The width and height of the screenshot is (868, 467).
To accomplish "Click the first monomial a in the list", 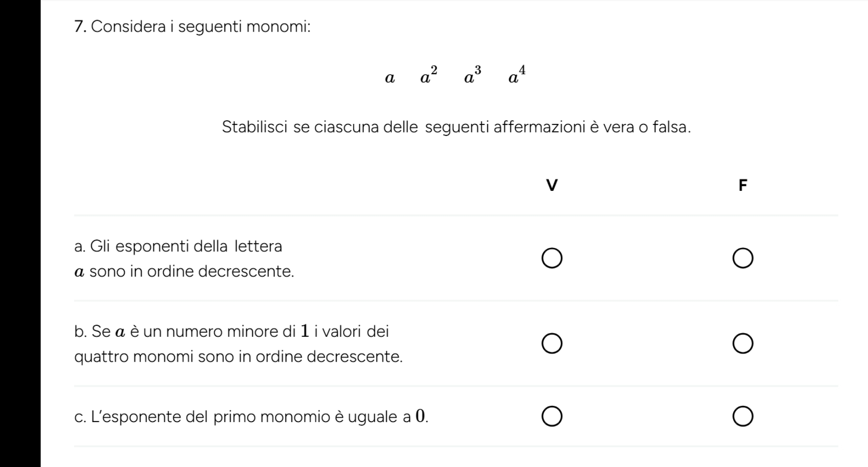I will click(390, 78).
